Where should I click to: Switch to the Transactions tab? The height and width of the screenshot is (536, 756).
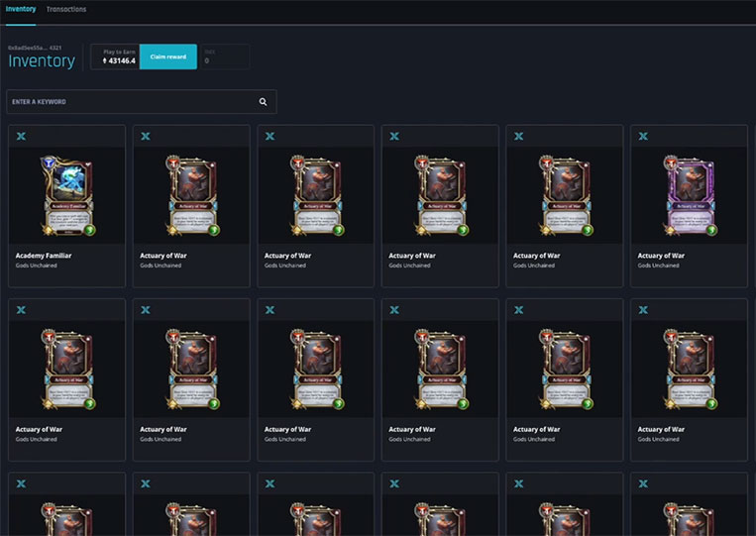point(66,9)
